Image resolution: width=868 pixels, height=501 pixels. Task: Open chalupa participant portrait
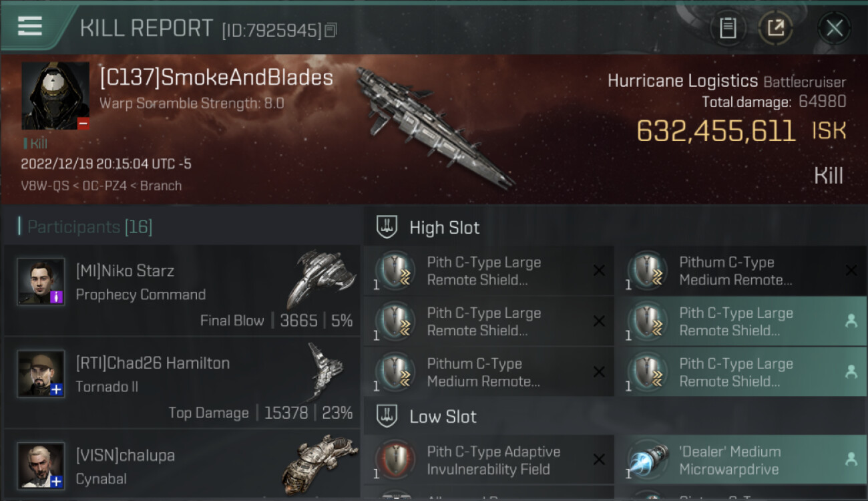pos(41,466)
